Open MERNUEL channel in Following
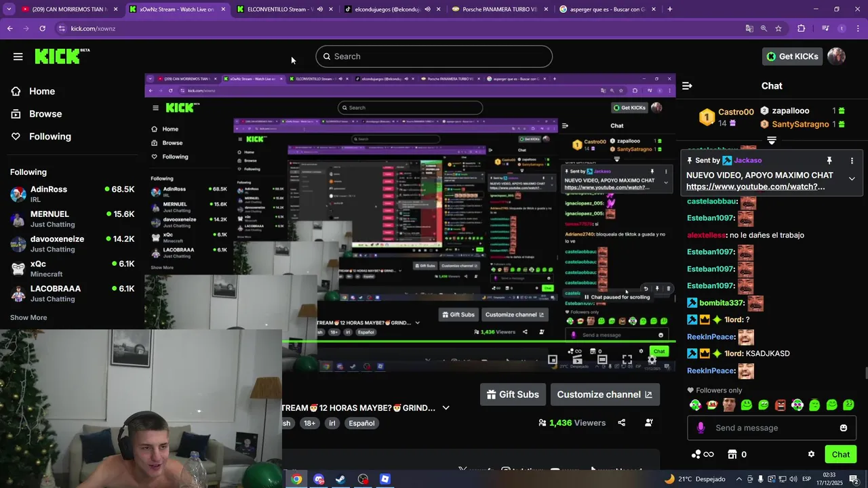This screenshot has height=488, width=868. pyautogui.click(x=72, y=219)
